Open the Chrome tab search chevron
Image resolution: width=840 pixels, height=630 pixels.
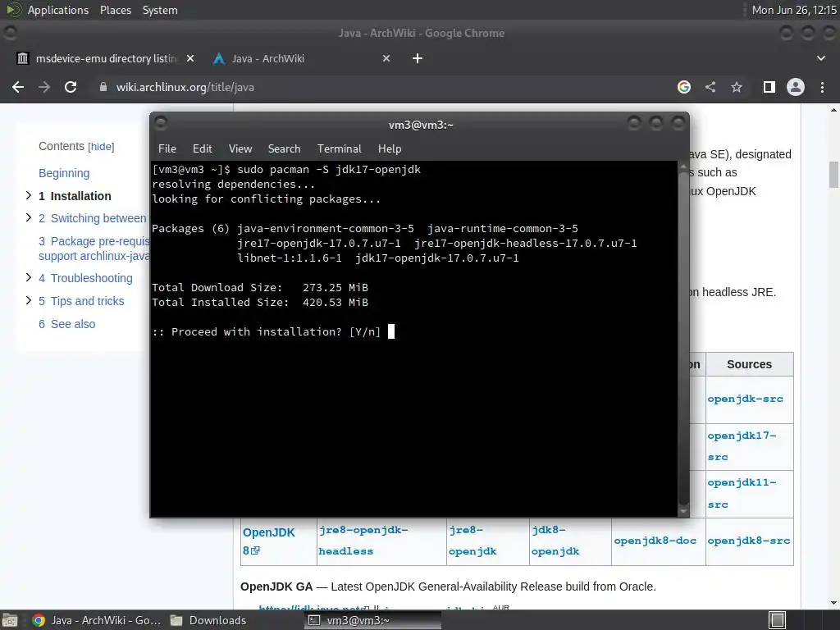(x=820, y=58)
